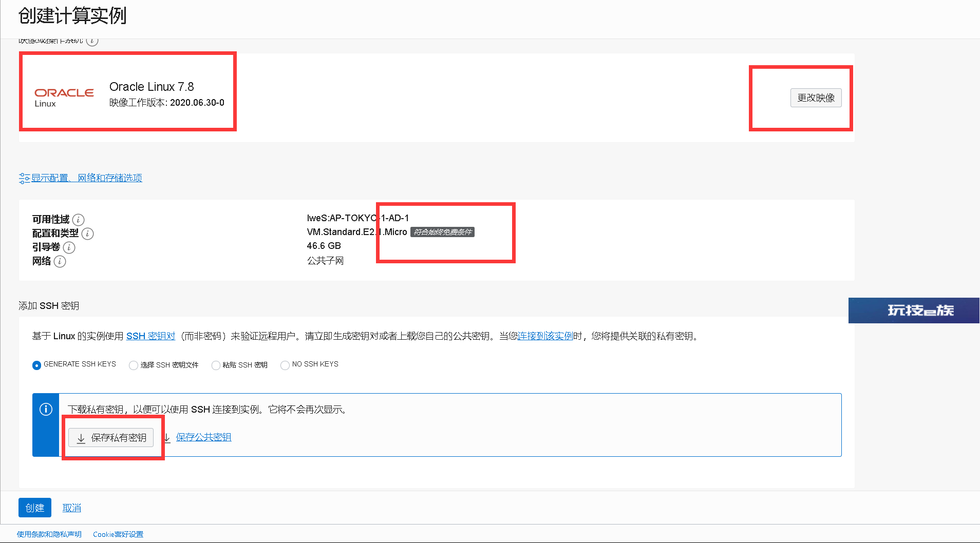This screenshot has height=543, width=980.
Task: Click the Oracle Linux logo image
Action: point(64,98)
